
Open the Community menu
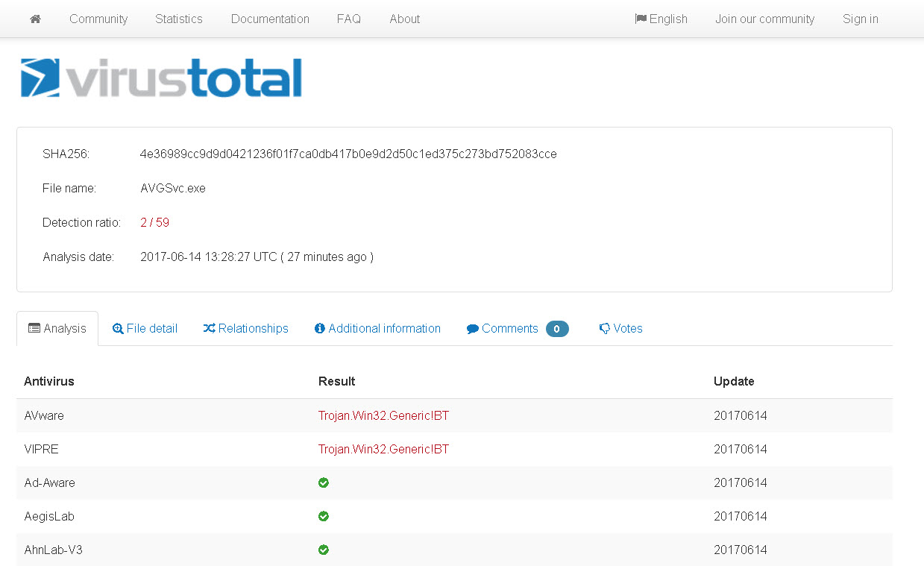(98, 19)
